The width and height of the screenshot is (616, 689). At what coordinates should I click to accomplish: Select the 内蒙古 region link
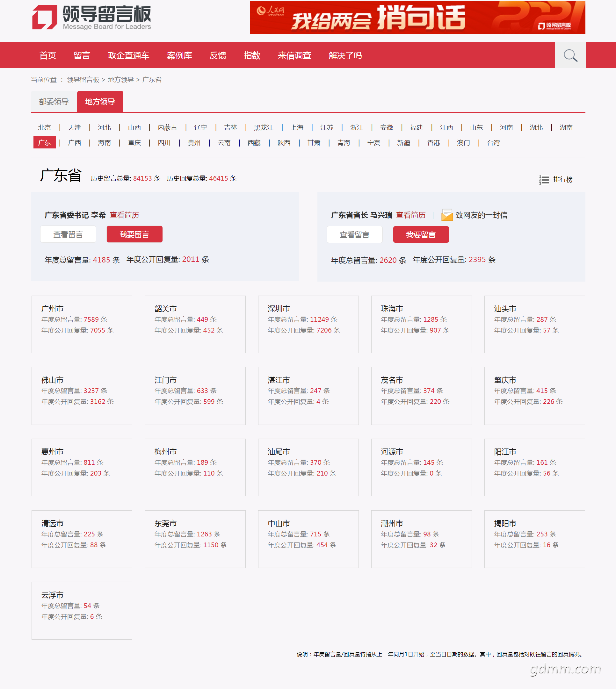pyautogui.click(x=168, y=127)
